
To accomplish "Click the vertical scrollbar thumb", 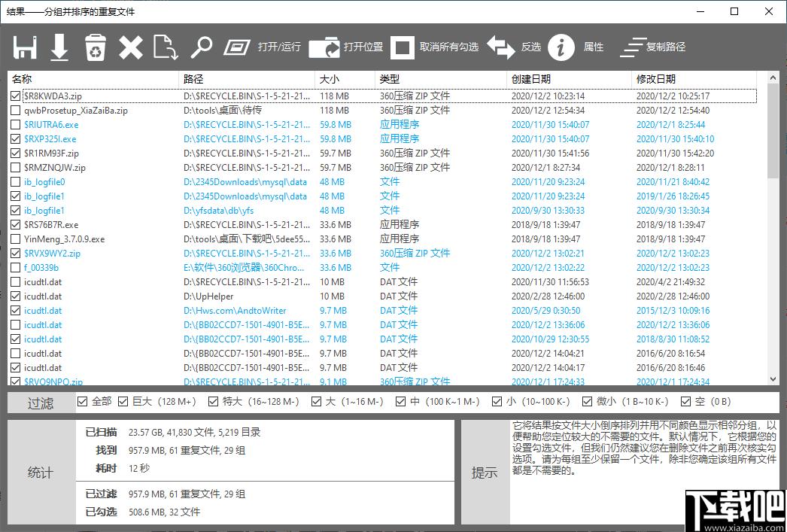I will [773, 131].
